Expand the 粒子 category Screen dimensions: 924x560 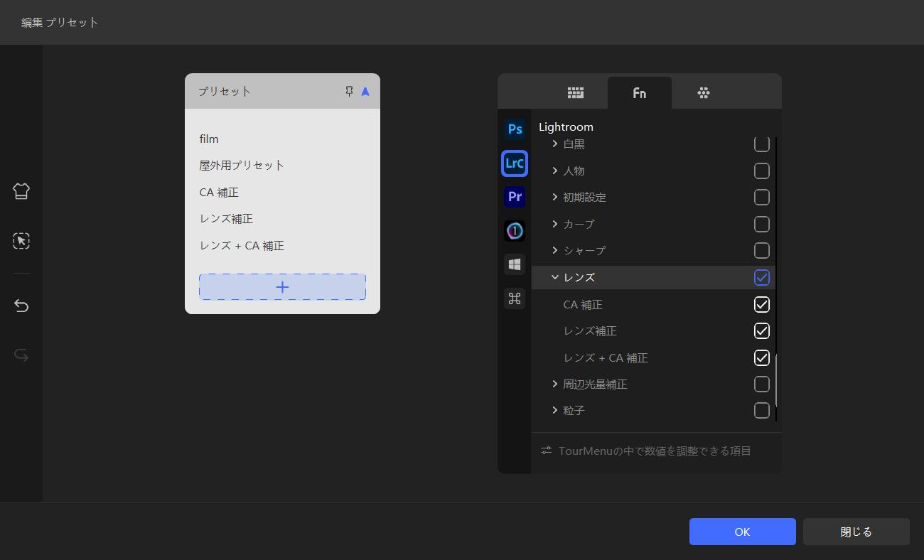click(x=555, y=411)
